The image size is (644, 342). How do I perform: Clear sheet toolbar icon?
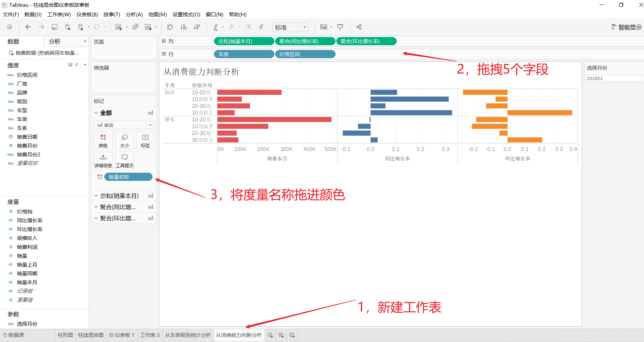point(148,27)
